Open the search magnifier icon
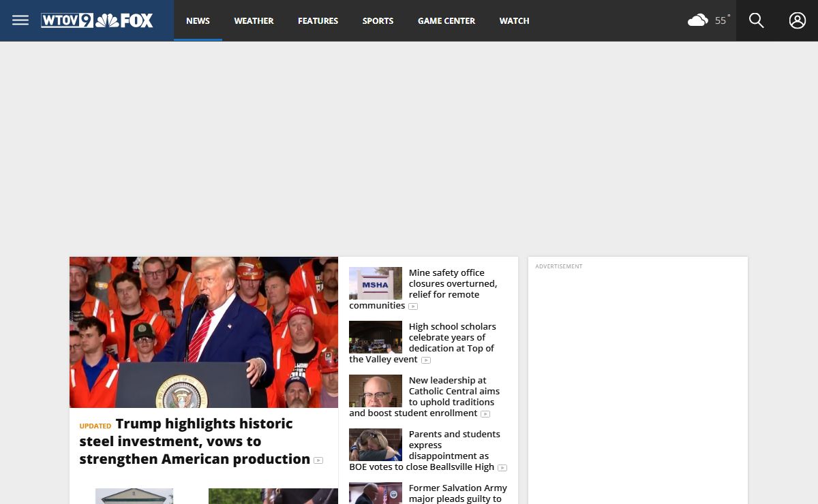Image resolution: width=818 pixels, height=504 pixels. 757,20
